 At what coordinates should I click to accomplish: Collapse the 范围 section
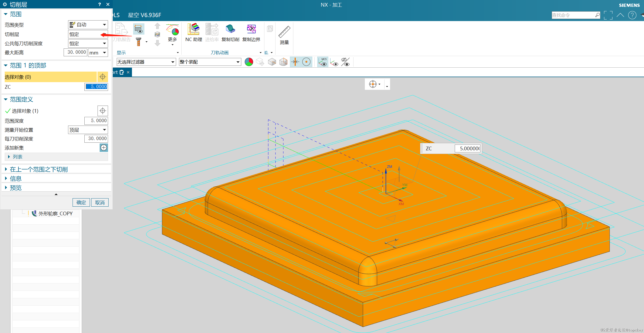(x=6, y=14)
